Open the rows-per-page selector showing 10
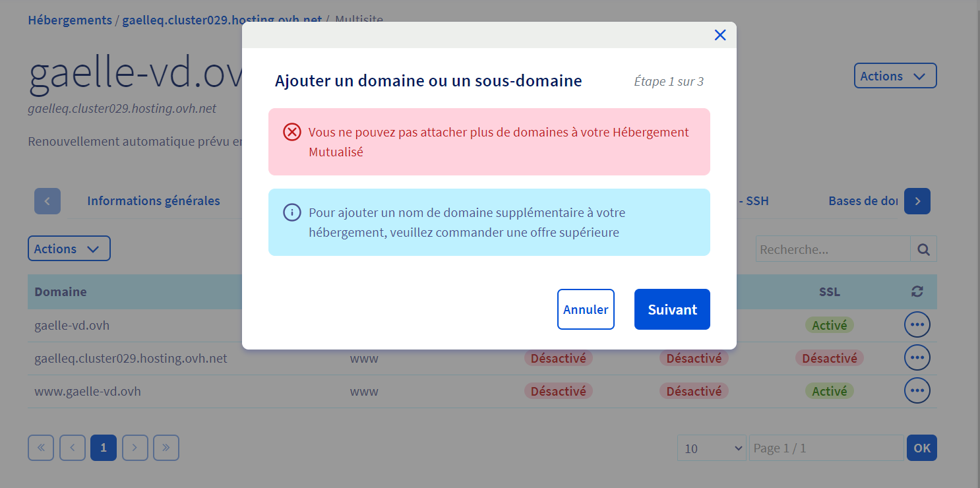Image resolution: width=980 pixels, height=488 pixels. coord(711,448)
